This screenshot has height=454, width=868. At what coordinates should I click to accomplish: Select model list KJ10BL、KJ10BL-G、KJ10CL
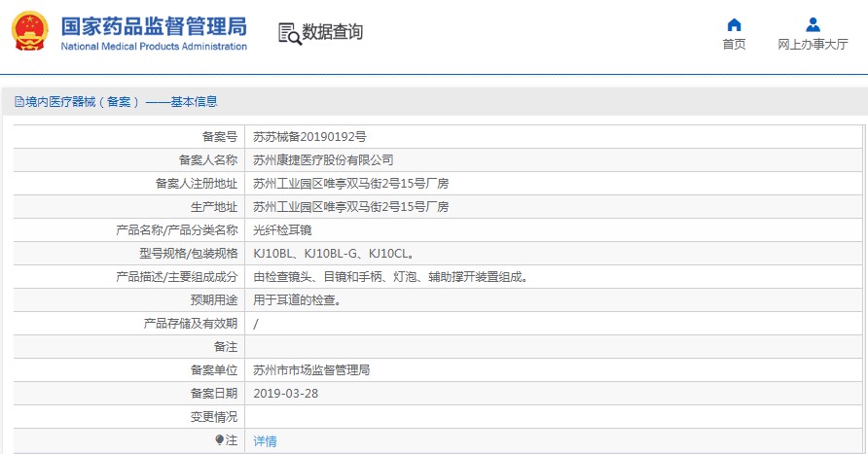334,254
